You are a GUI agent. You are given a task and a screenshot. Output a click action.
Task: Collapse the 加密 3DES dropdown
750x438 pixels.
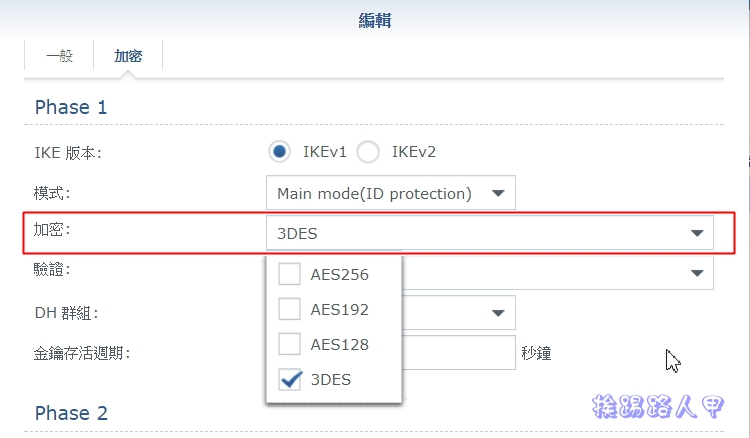(x=490, y=233)
